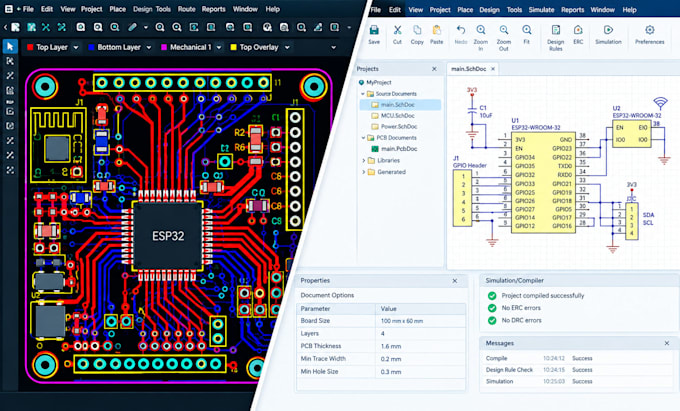Expand the Libraries folder in project tree
Image resolution: width=680 pixels, height=411 pixels.
click(x=363, y=160)
